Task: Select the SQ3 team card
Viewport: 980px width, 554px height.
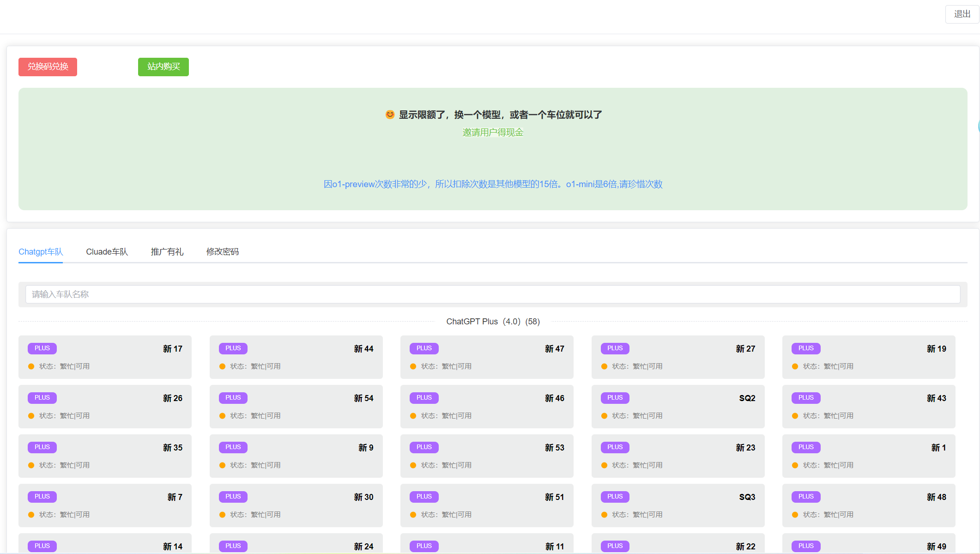Action: 678,505
